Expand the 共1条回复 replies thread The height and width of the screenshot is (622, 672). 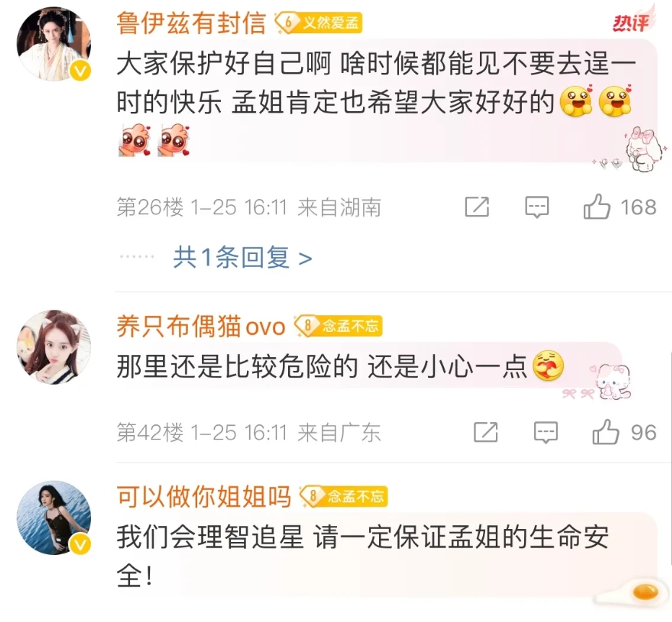(x=243, y=258)
